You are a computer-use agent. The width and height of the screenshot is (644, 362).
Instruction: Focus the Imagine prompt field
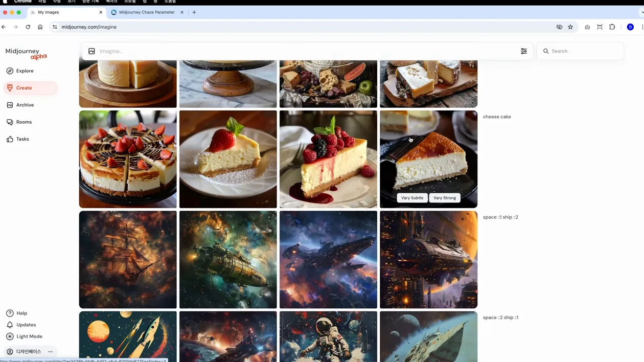tap(307, 51)
